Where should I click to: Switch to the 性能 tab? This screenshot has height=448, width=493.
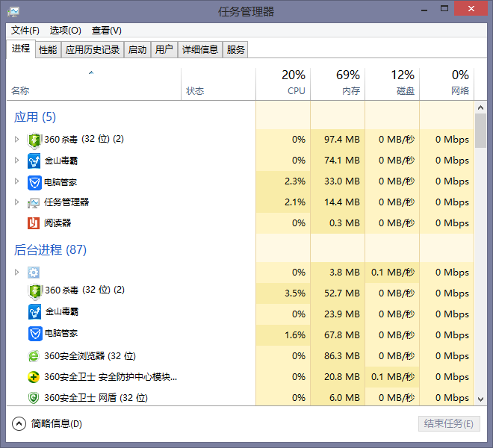[x=48, y=50]
